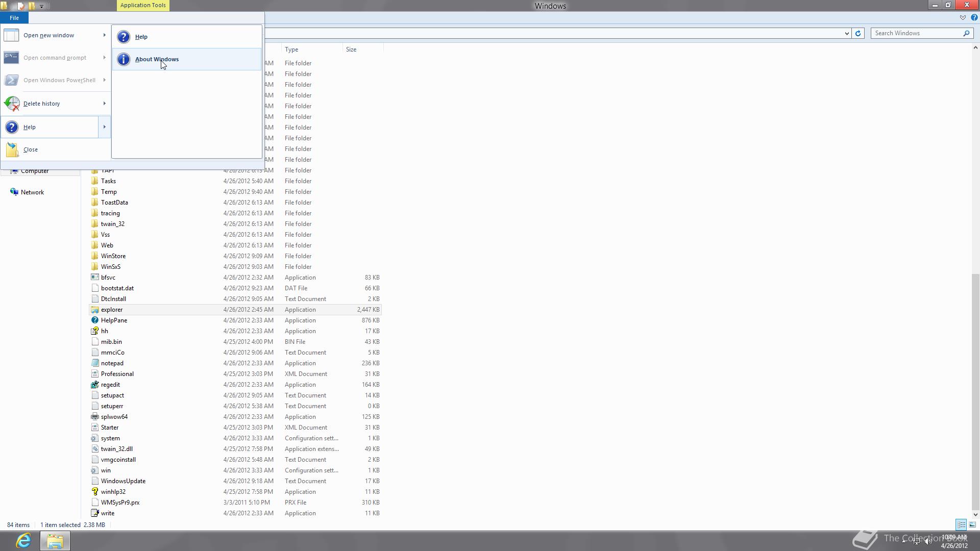Click the HelpPane application icon

94,320
